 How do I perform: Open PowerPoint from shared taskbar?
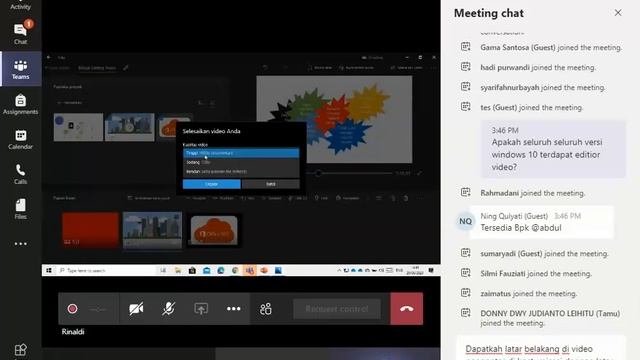tap(264, 270)
